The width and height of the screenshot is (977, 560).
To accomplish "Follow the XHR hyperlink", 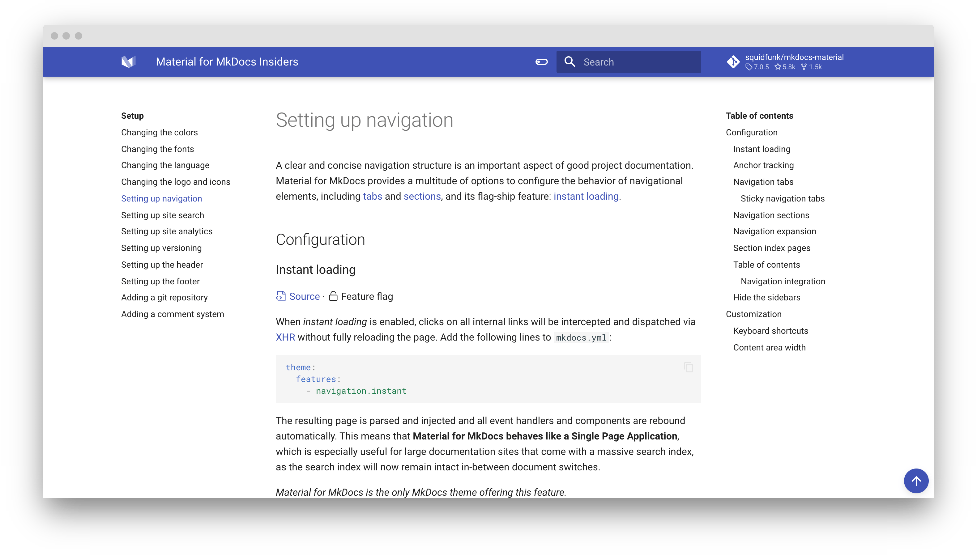I will [285, 337].
